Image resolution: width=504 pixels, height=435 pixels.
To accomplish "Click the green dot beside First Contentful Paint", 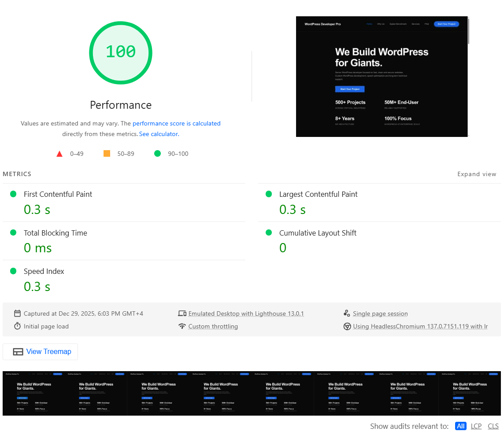I will click(13, 194).
